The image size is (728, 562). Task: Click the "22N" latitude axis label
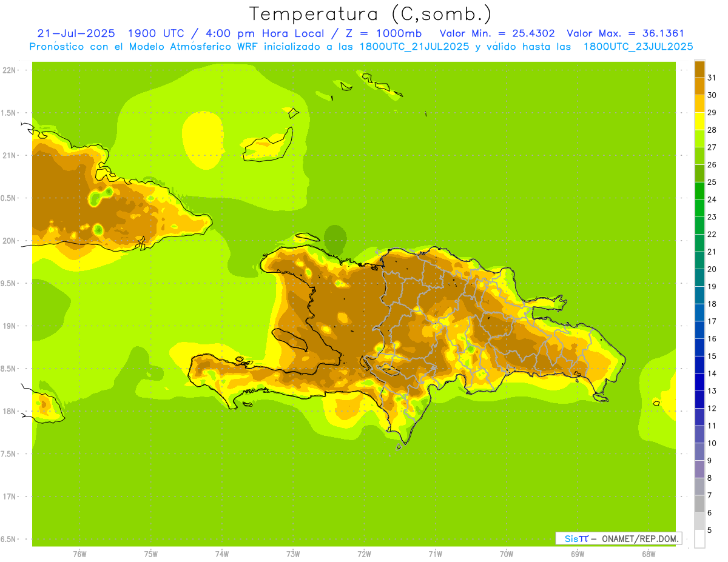[10, 70]
